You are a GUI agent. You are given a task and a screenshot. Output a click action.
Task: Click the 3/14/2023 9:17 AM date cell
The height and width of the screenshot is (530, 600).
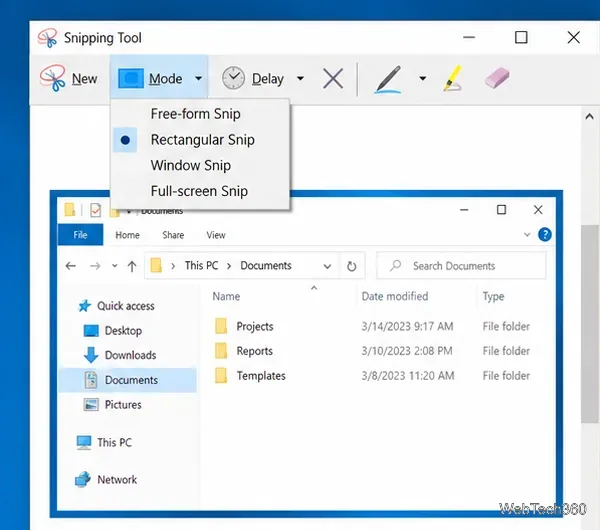click(407, 326)
